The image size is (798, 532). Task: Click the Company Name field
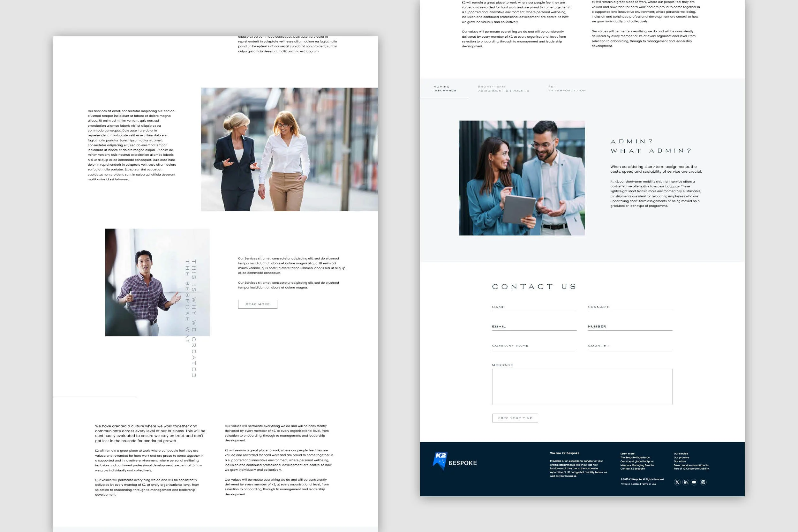(534, 346)
